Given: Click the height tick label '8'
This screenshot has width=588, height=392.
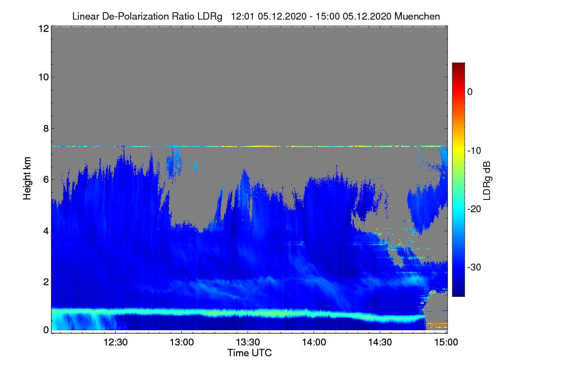Looking at the screenshot, I should point(46,128).
